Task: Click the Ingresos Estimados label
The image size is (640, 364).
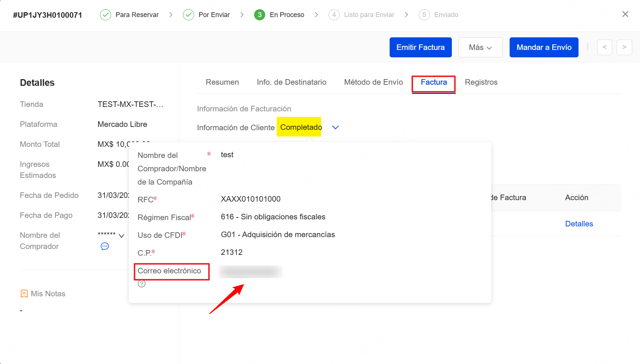Action: point(38,170)
